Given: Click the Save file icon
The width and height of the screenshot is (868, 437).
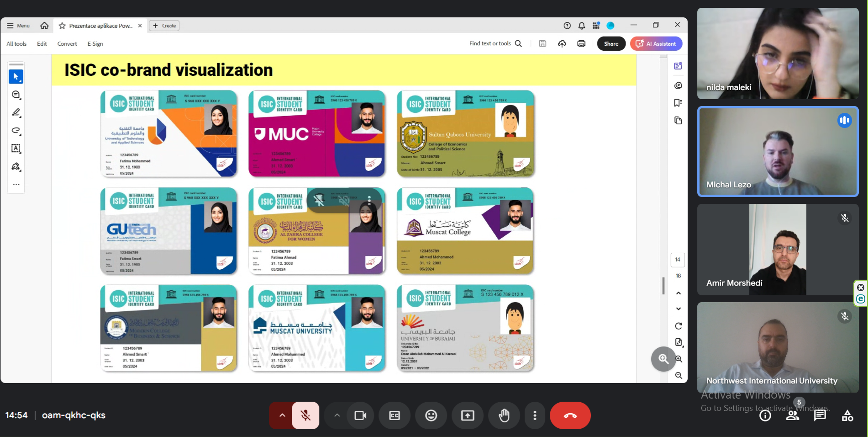Looking at the screenshot, I should (542, 43).
